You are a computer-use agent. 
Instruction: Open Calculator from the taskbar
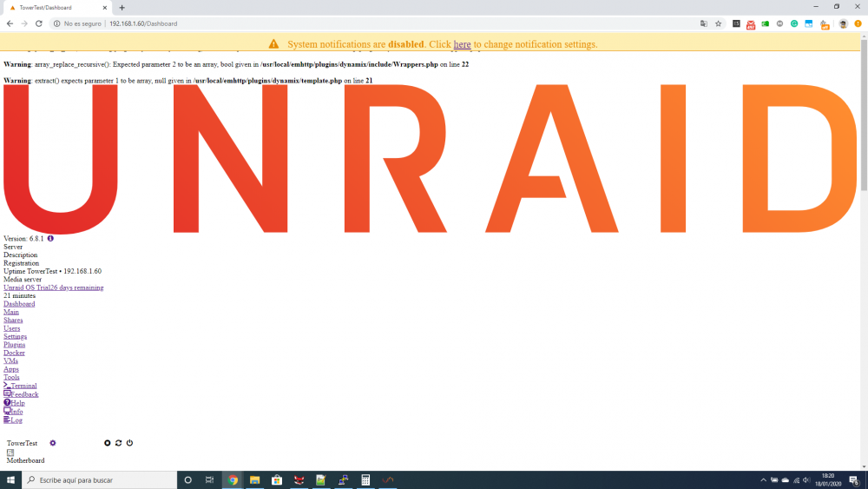click(x=365, y=480)
